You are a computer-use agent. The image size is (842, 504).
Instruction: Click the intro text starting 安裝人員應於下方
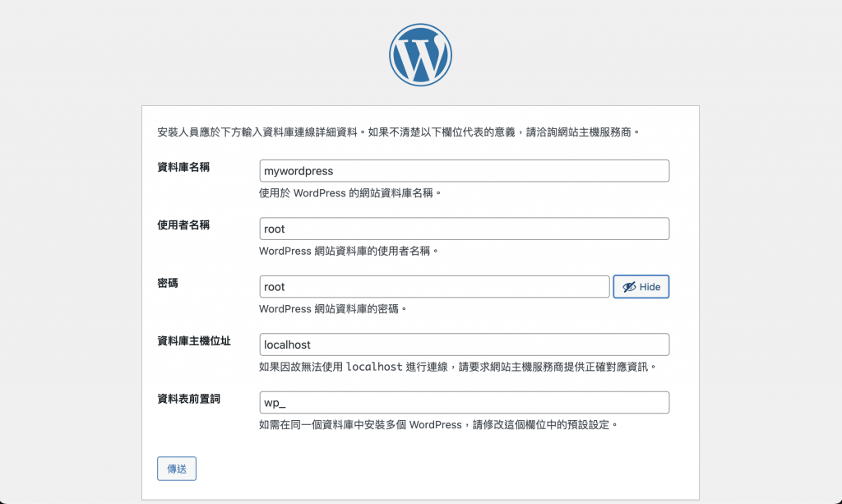pos(399,132)
